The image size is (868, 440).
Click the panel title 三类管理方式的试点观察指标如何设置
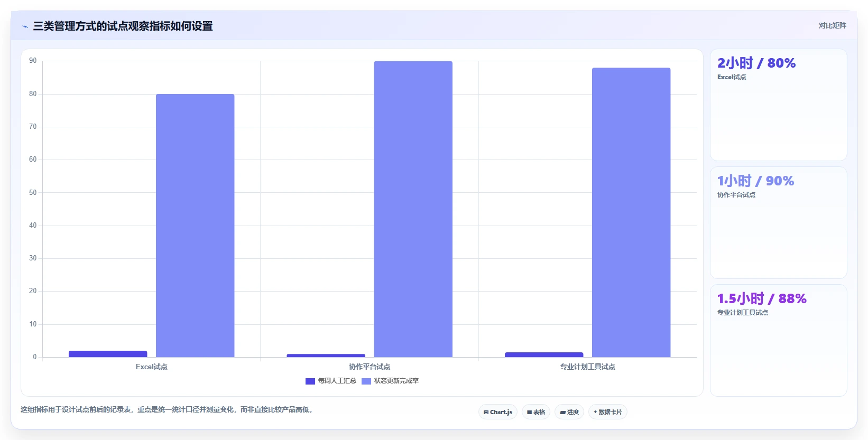123,26
